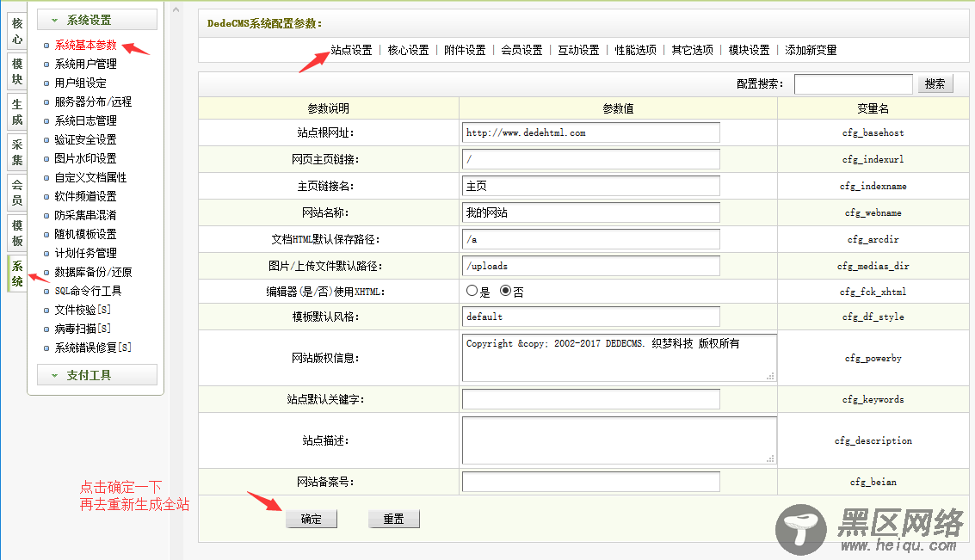Edit the 站点默认关键字 field
The image size is (975, 560).
[590, 399]
